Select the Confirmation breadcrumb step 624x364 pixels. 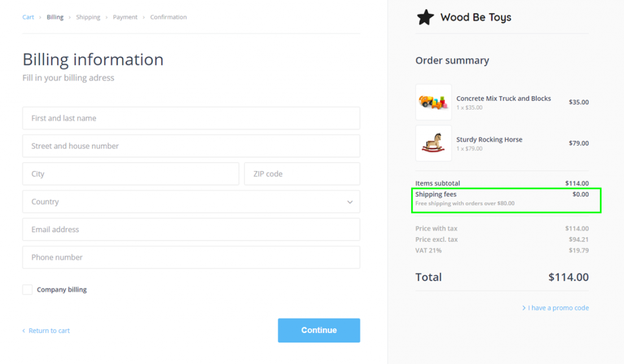click(x=168, y=17)
